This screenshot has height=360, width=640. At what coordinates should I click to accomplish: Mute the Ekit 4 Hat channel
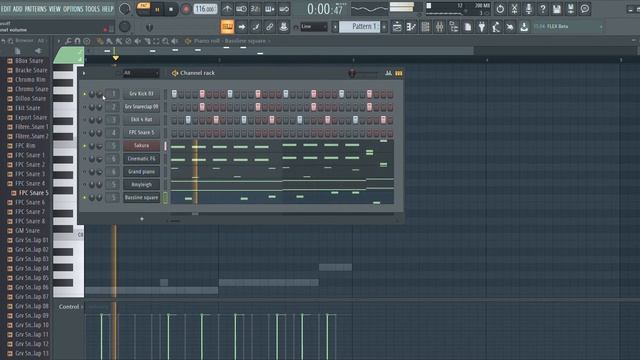pos(85,120)
